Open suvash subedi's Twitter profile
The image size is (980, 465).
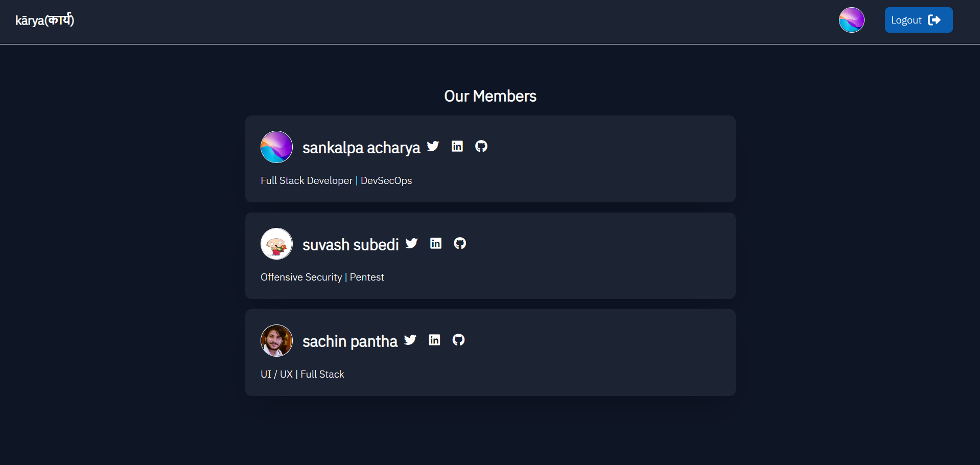[411, 243]
